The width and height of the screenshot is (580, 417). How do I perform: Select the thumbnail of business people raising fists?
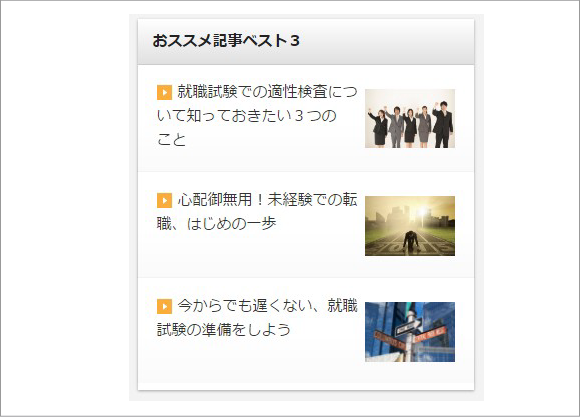click(410, 118)
